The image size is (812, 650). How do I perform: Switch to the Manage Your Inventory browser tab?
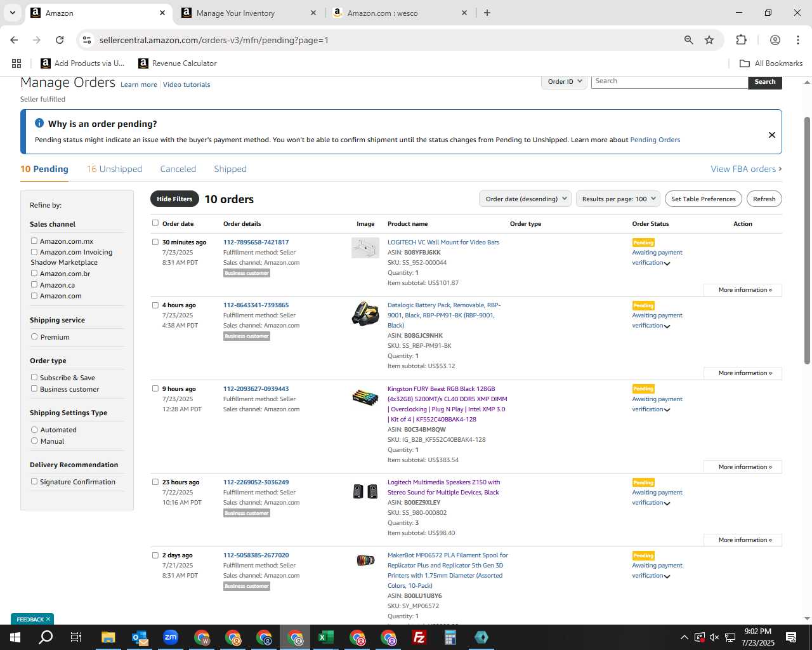(249, 13)
